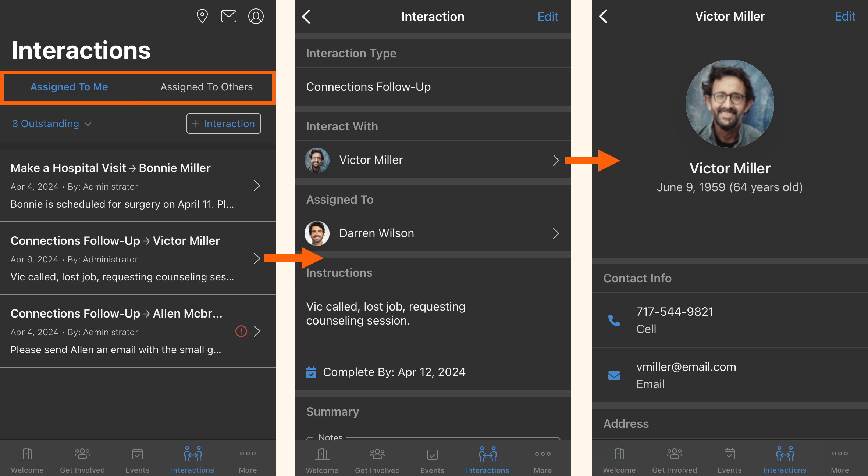868x476 pixels.
Task: Tap the red alert icon on Allen's follow-up
Action: click(241, 331)
